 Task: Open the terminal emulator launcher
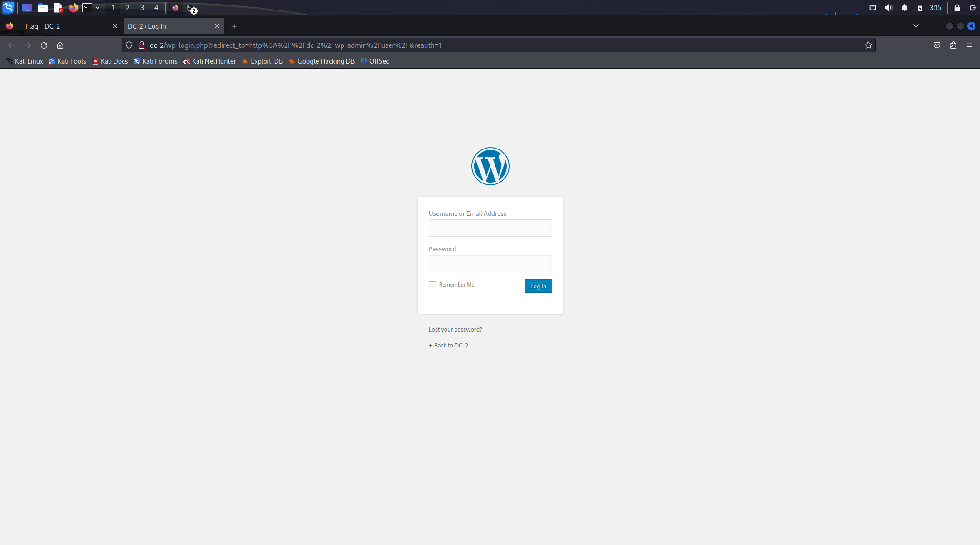coord(87,8)
